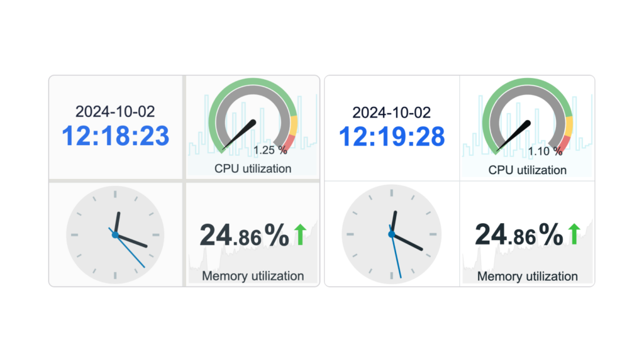Click the red zone of the 1.25 % gauge

coord(289,143)
